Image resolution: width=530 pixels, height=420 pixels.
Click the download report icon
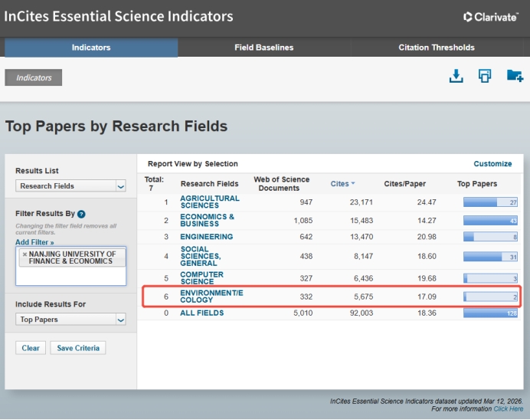pyautogui.click(x=456, y=76)
